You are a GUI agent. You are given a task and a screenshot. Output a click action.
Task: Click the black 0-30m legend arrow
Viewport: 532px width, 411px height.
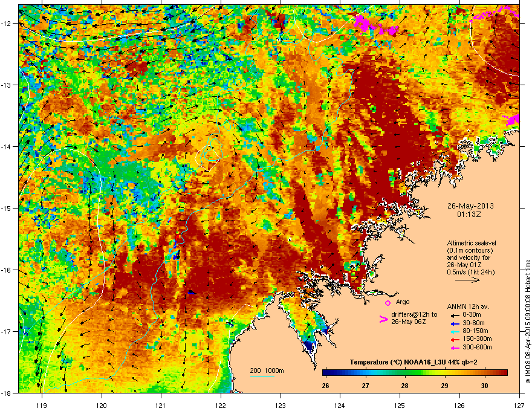pyautogui.click(x=455, y=315)
